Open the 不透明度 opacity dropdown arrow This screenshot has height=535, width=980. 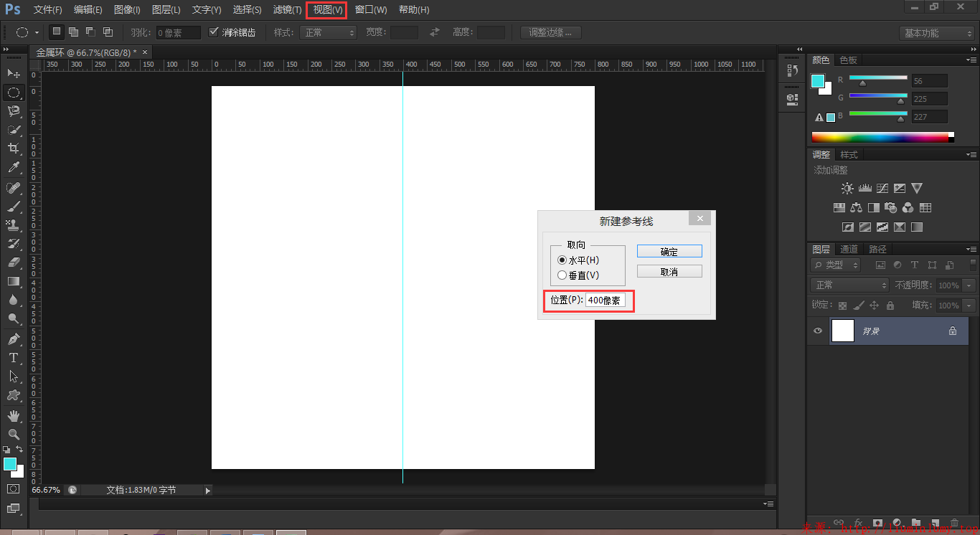(969, 285)
